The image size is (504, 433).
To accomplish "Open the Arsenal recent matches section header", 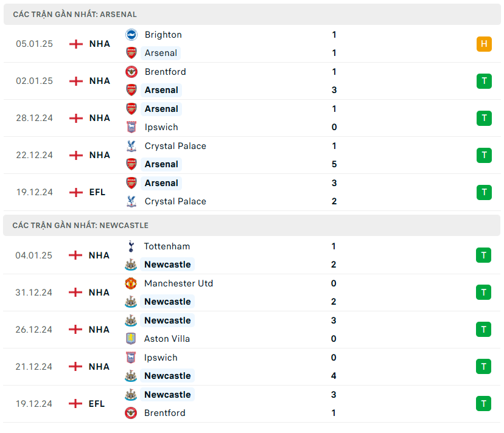I will (x=75, y=14).
